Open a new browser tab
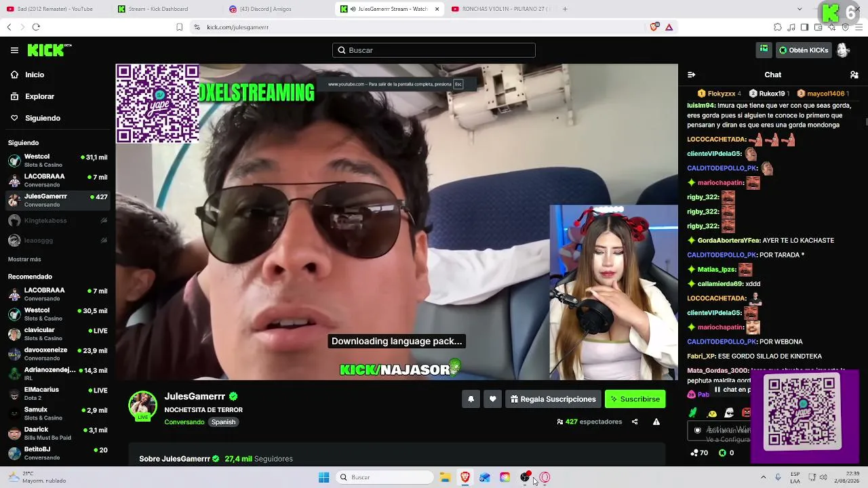This screenshot has width=868, height=488. tap(565, 9)
